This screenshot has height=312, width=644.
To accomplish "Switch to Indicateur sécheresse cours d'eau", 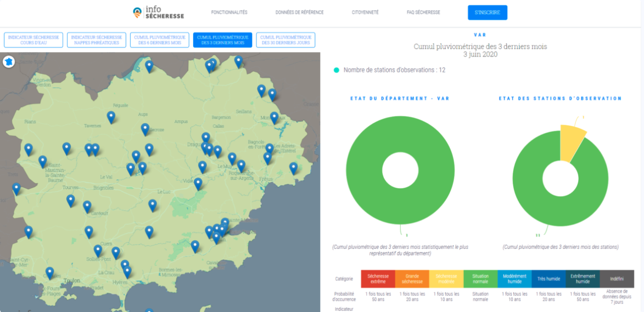I will coord(33,40).
